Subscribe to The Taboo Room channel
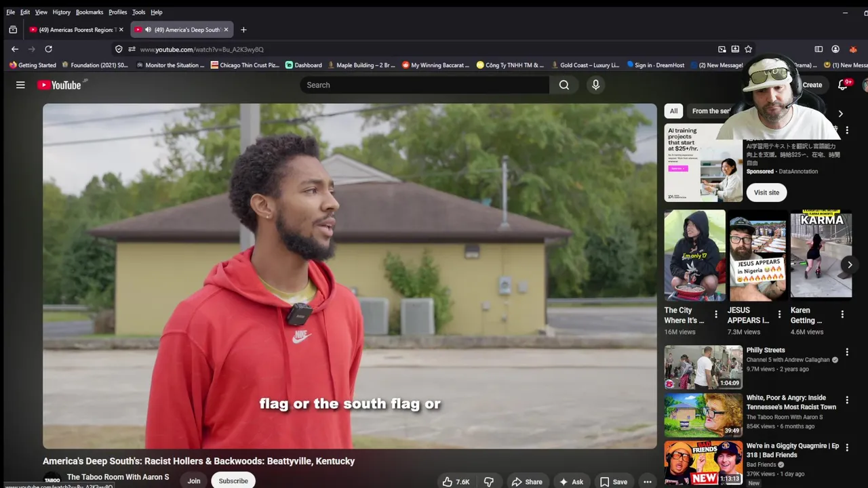This screenshot has width=868, height=488. [x=233, y=481]
